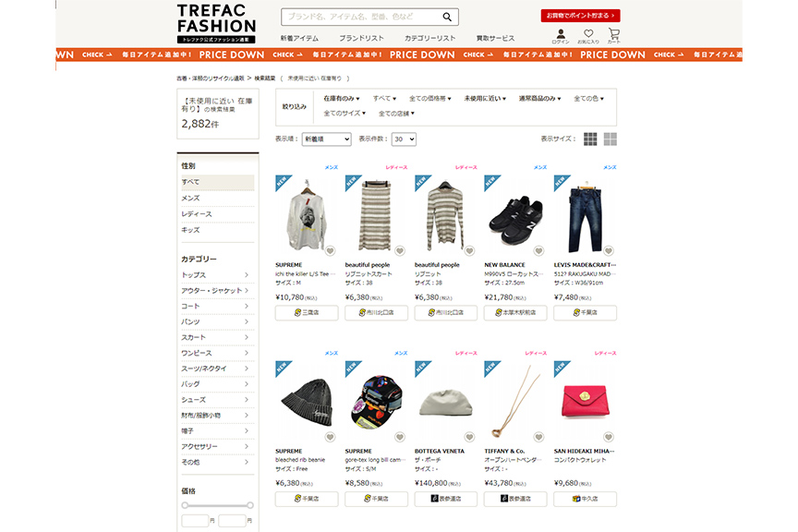Favorite the New Balance sneakers with heart

[x=539, y=250]
